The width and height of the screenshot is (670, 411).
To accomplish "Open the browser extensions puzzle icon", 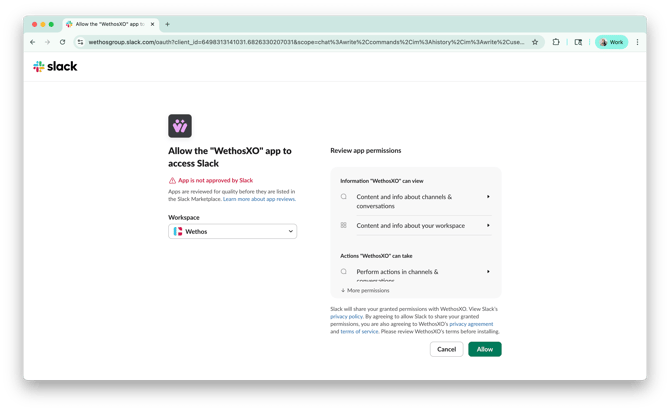I will point(556,42).
